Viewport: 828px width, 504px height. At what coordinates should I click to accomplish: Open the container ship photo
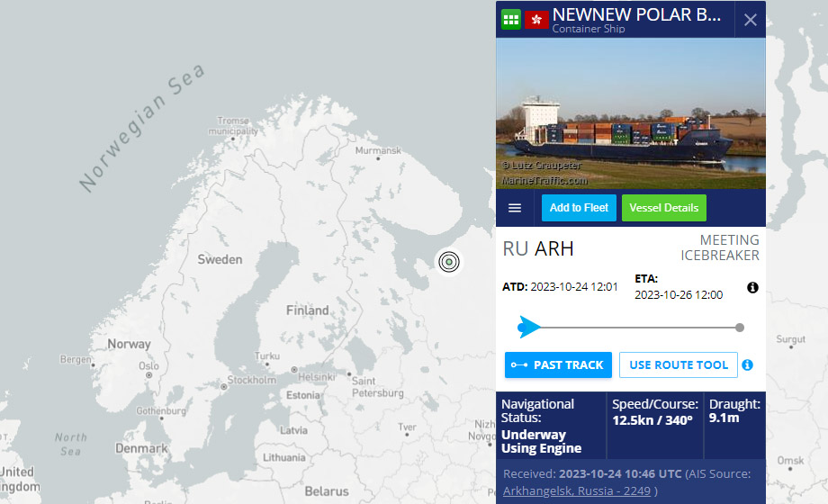tap(630, 112)
